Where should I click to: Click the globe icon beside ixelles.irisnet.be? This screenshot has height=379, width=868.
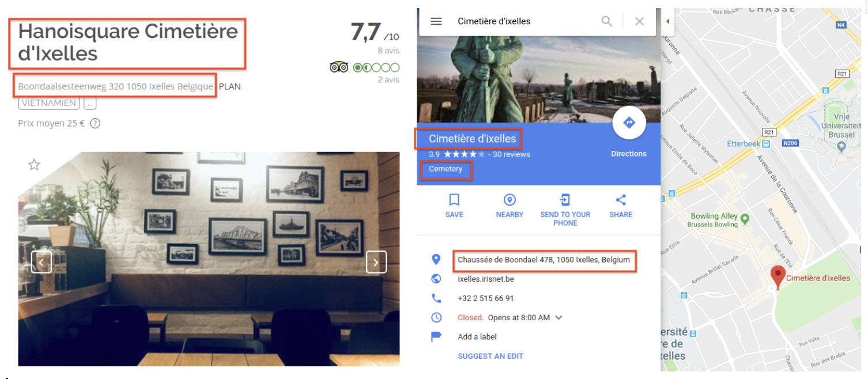[x=436, y=279]
